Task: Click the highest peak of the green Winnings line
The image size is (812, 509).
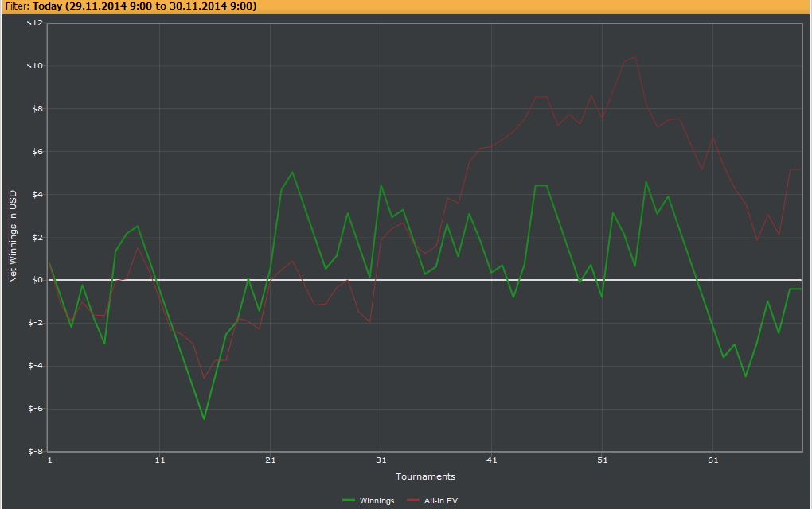Action: (x=292, y=172)
